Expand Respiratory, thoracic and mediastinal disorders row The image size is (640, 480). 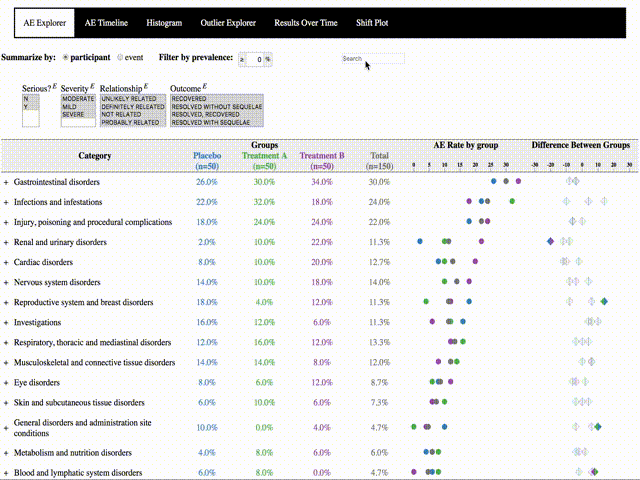point(6,343)
